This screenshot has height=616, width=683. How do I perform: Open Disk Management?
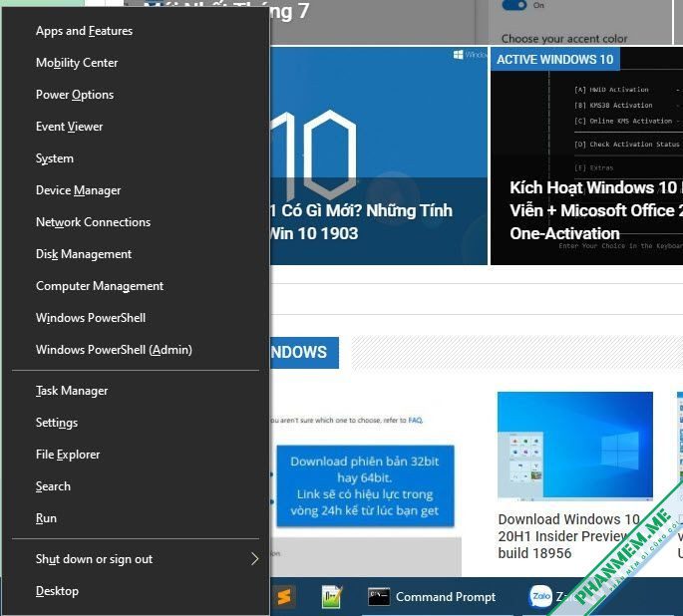[83, 254]
